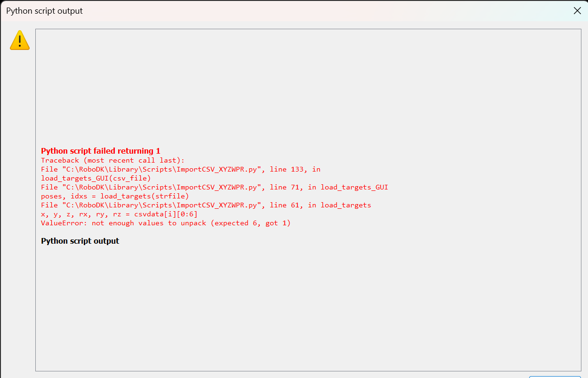Click the bold black "Python script output" heading
The image size is (588, 378).
coord(80,241)
